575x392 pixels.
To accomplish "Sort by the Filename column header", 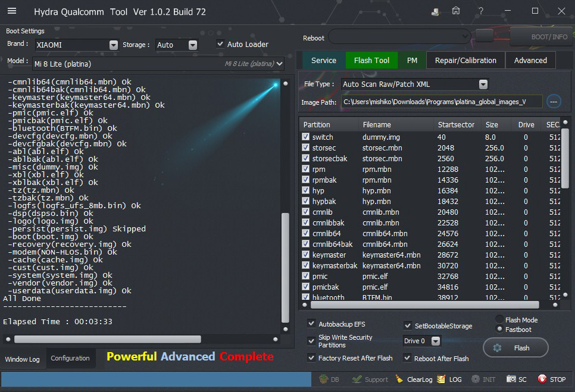I will pyautogui.click(x=396, y=124).
